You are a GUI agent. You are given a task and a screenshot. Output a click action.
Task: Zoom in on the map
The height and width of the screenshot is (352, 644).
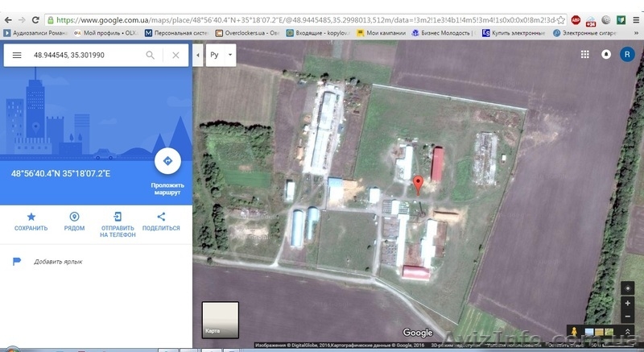[x=627, y=304]
